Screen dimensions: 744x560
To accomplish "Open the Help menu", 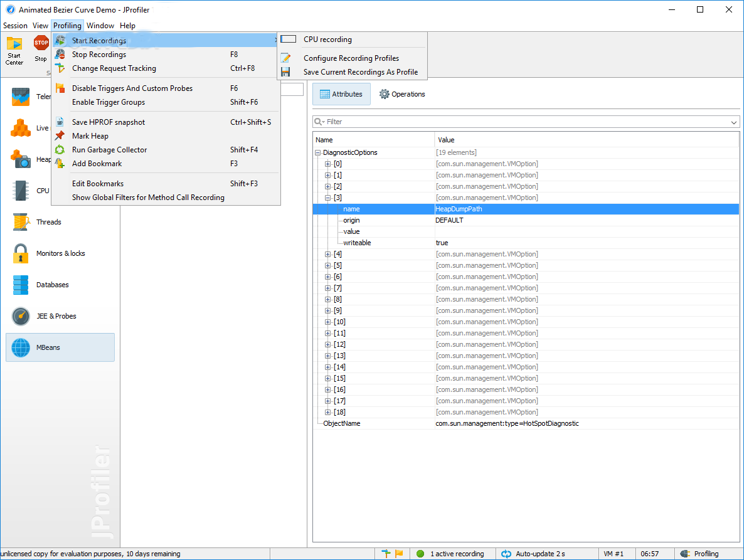I will pos(127,26).
